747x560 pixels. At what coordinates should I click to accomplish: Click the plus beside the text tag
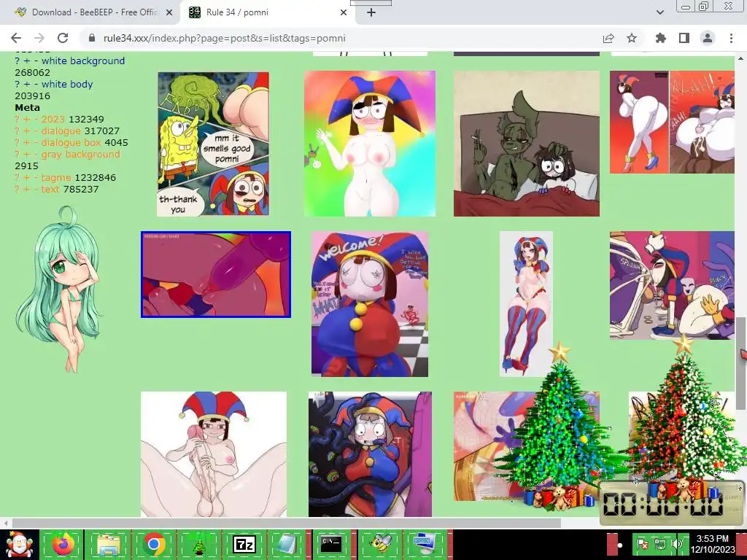tap(27, 189)
